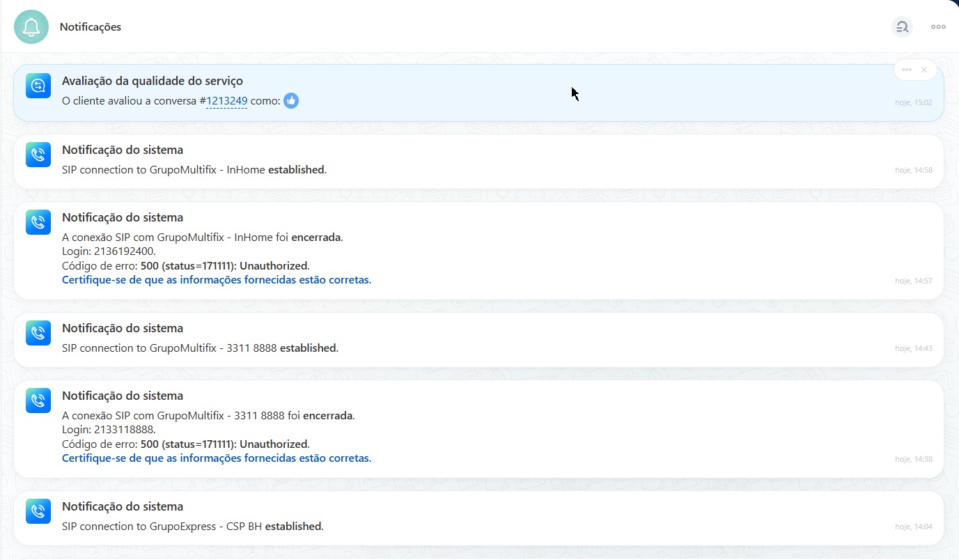Viewport: 959px width, 560px height.
Task: Select the GrupoExpress CSP BH established message text
Action: (192, 527)
